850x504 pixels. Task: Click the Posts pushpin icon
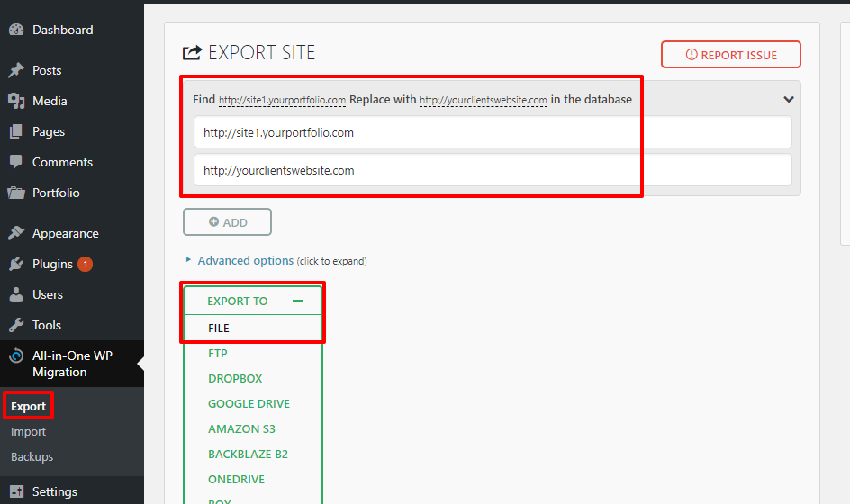[16, 70]
